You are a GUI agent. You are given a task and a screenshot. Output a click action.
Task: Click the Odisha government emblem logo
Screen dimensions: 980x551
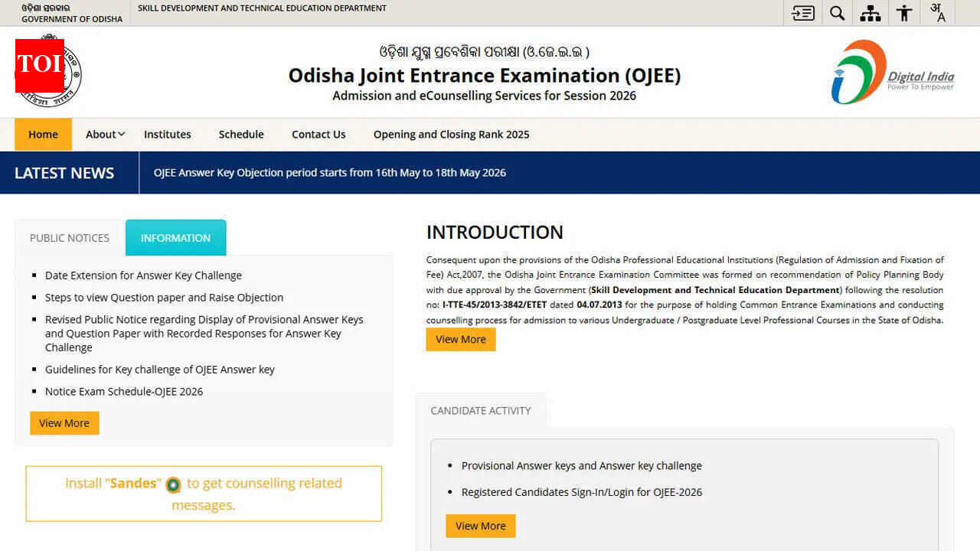click(x=49, y=72)
